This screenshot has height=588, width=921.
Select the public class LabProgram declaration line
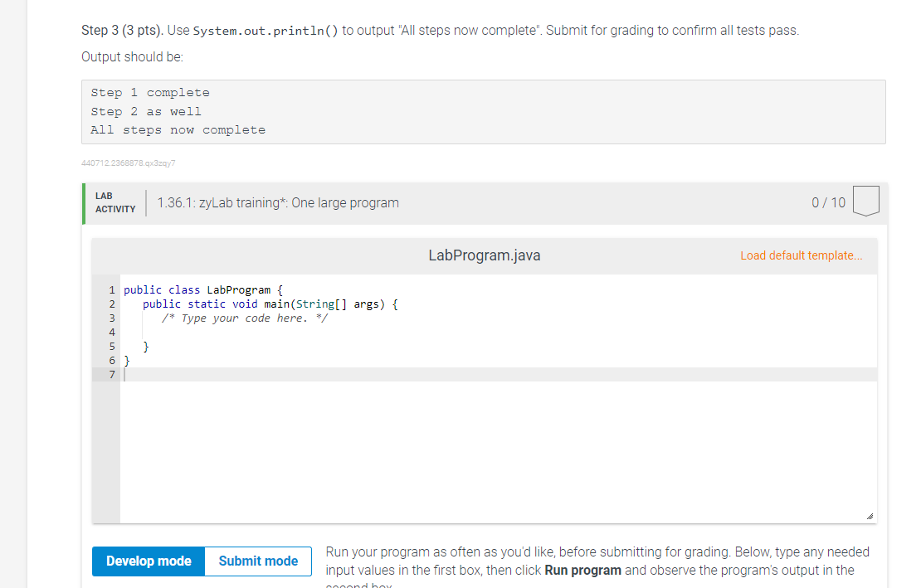(x=202, y=289)
